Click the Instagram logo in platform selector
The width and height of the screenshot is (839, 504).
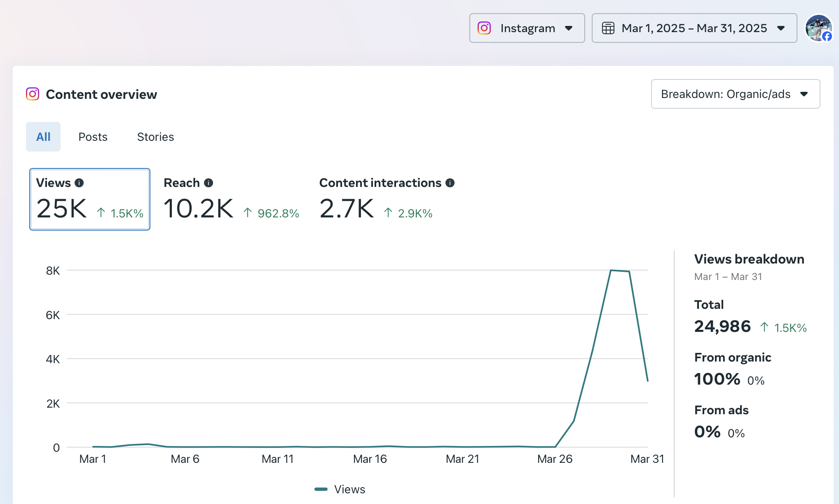[x=484, y=28]
